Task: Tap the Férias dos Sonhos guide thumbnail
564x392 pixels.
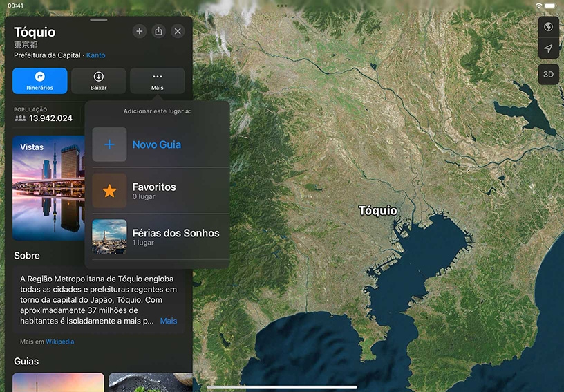Action: coord(109,236)
